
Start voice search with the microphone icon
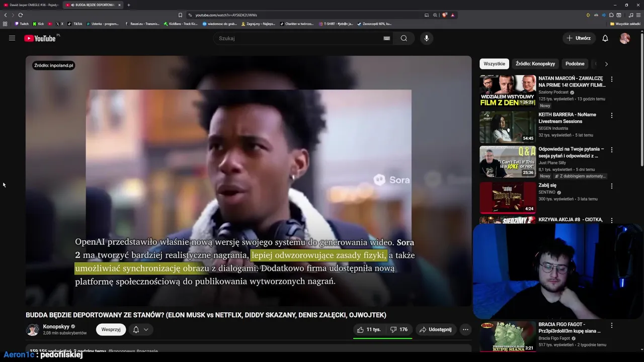click(x=427, y=38)
